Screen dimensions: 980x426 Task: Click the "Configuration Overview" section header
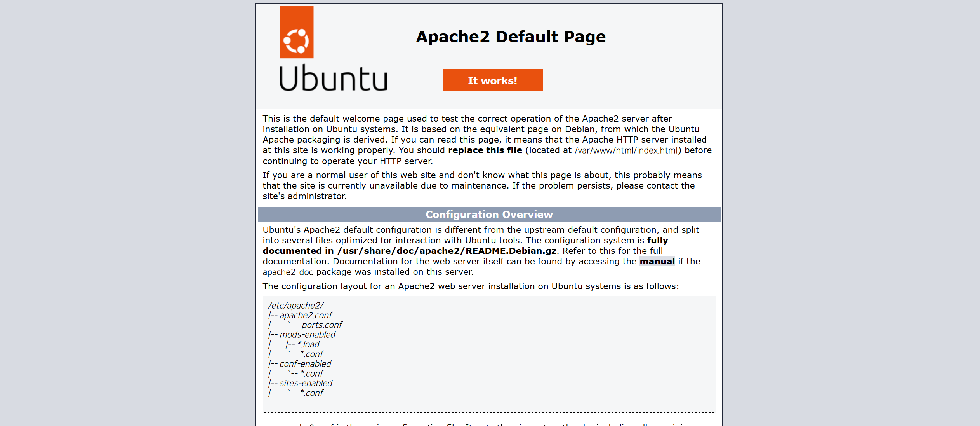[489, 215]
